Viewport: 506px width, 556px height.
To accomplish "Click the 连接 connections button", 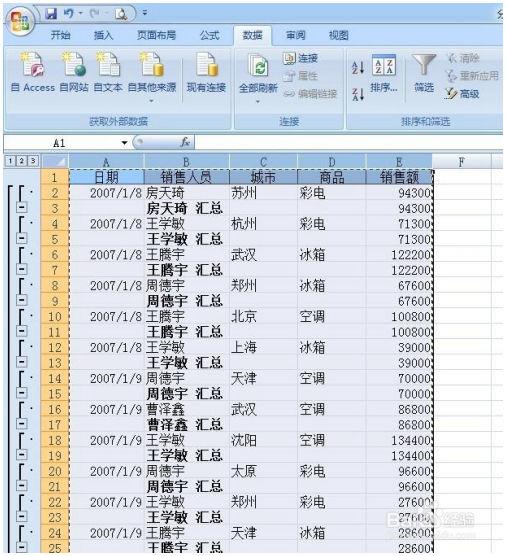I will pos(301,58).
